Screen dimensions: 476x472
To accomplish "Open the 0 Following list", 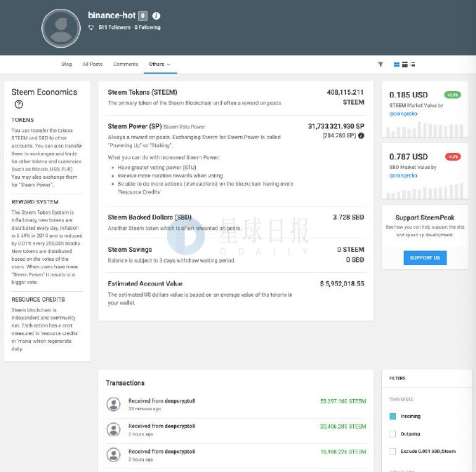I will [x=147, y=27].
